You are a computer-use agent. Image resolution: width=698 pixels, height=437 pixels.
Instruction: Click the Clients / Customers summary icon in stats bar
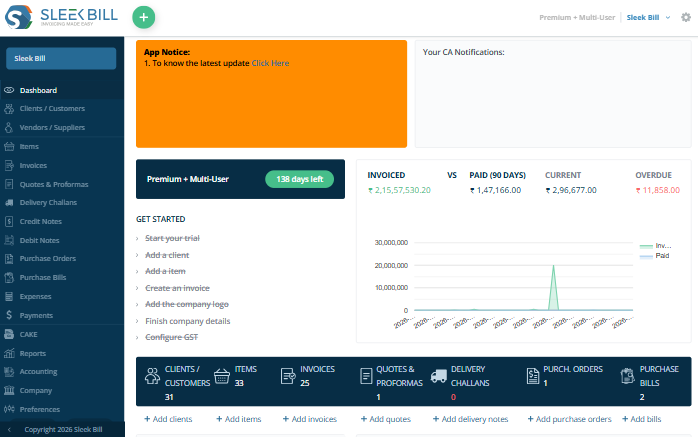(x=152, y=376)
